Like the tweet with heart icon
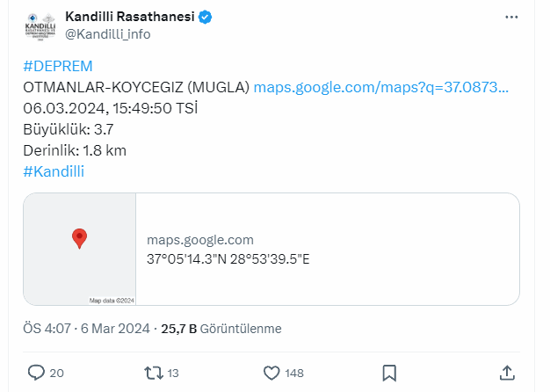This screenshot has width=550, height=392. click(x=271, y=373)
